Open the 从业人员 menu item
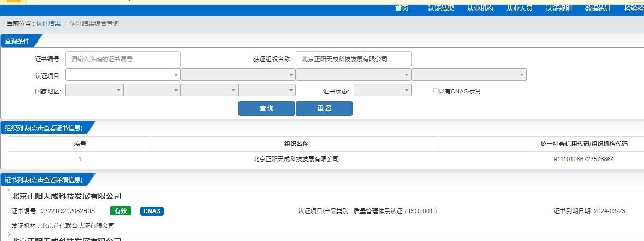 tap(519, 9)
